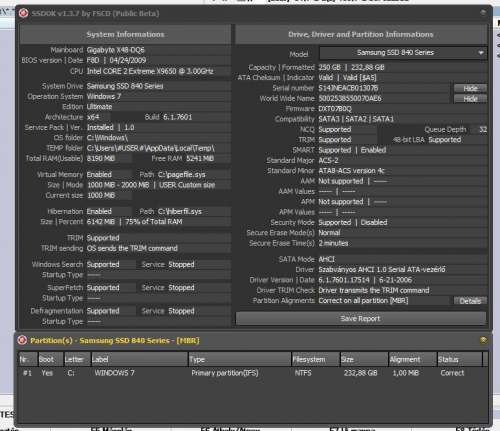
Task: Select the System Informations header
Action: tap(125, 34)
